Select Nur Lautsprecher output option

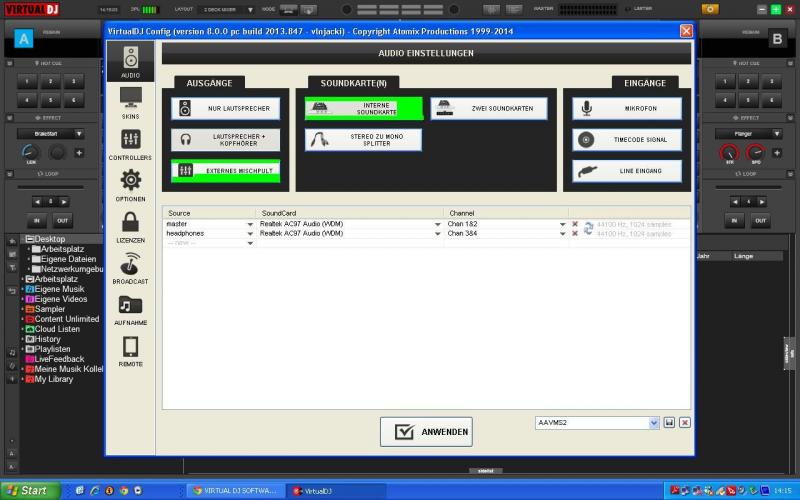[226, 109]
